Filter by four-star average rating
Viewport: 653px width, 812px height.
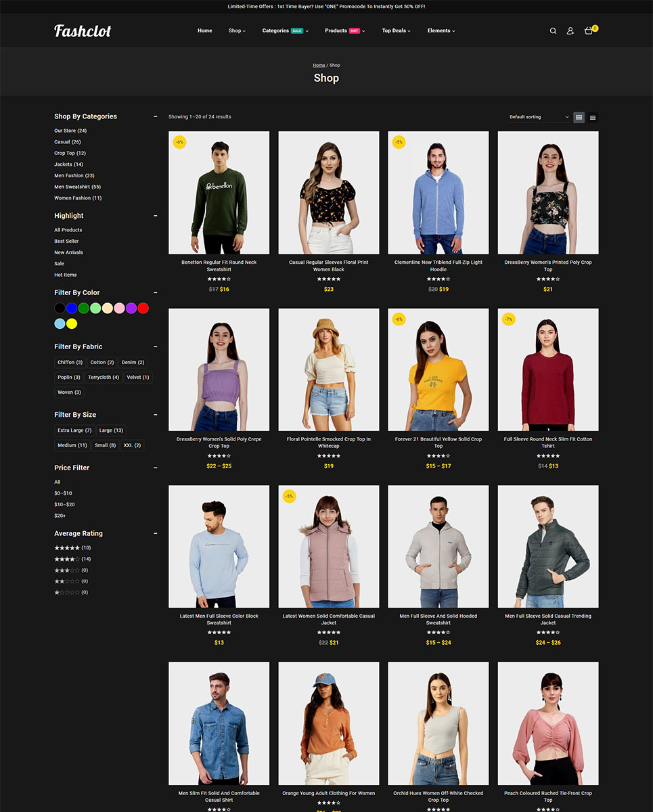click(67, 559)
